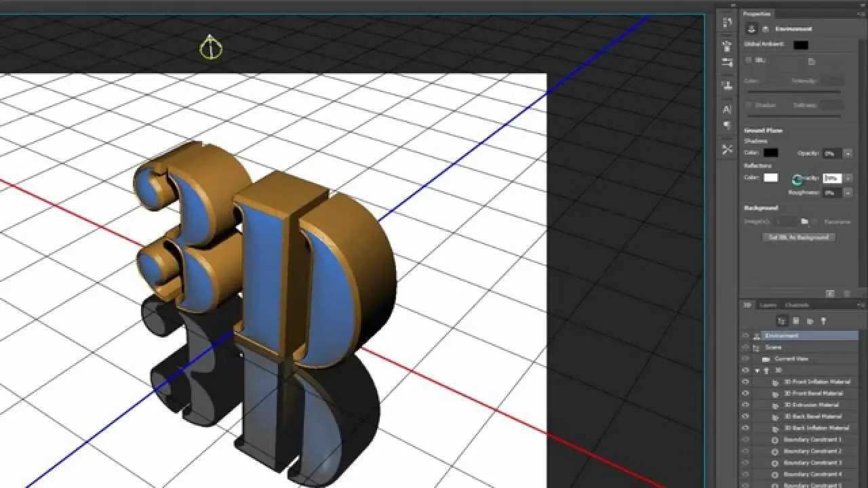868x488 pixels.
Task: Click the Boundary Constraint 2 circle icon
Action: (x=776, y=451)
